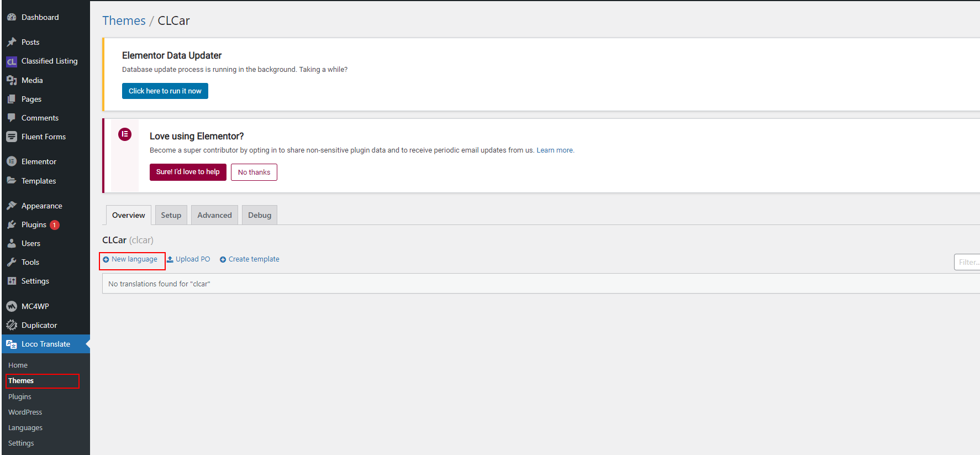This screenshot has height=455, width=980.
Task: Click the Settings sliders icon
Action: (12, 281)
